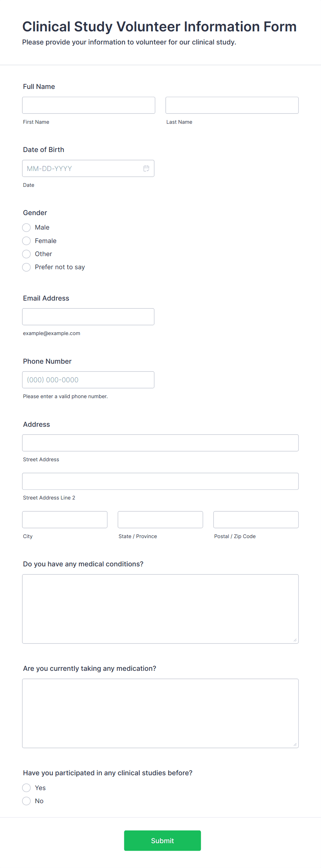This screenshot has width=321, height=868.
Task: Click the Street Address Line 2 field
Action: click(x=160, y=481)
